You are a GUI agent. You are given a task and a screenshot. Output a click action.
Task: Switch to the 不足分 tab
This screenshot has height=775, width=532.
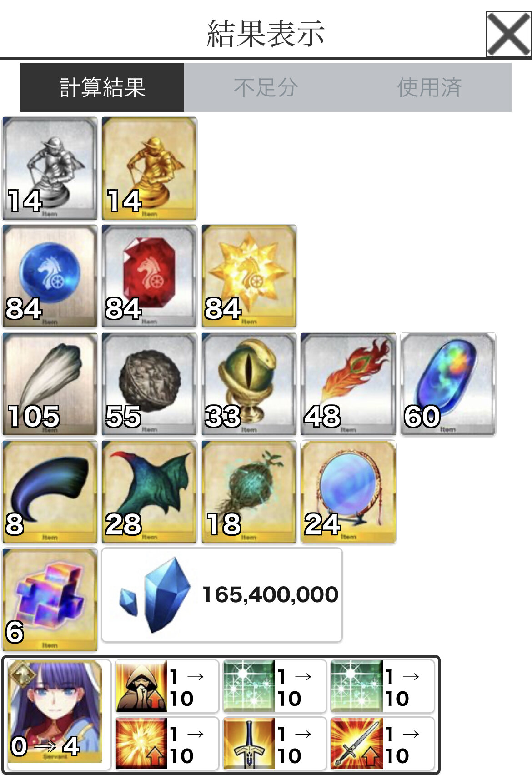pyautogui.click(x=266, y=87)
